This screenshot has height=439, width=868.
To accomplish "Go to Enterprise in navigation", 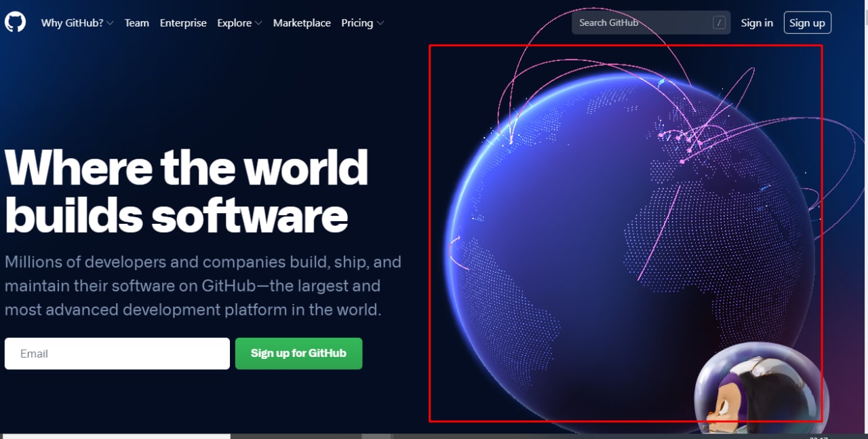I will click(x=183, y=23).
